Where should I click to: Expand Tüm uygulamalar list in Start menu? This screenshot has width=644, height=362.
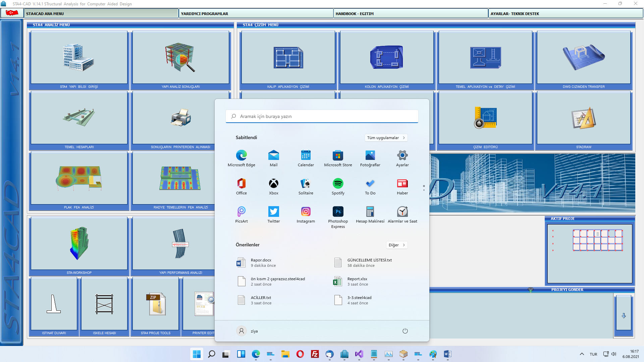pyautogui.click(x=386, y=138)
